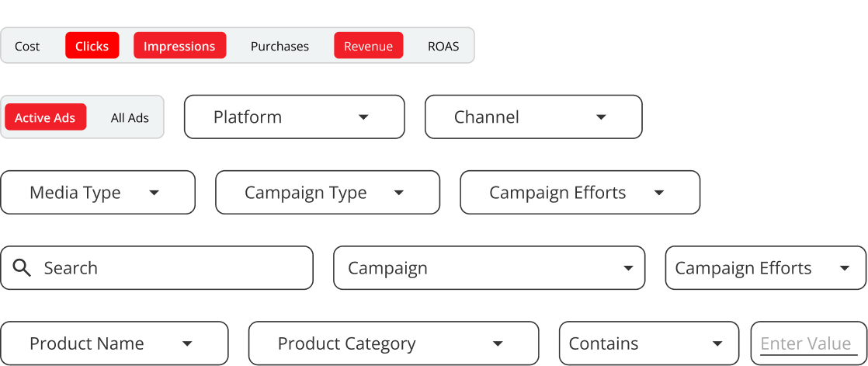Select the Active Ads tab

tap(45, 117)
